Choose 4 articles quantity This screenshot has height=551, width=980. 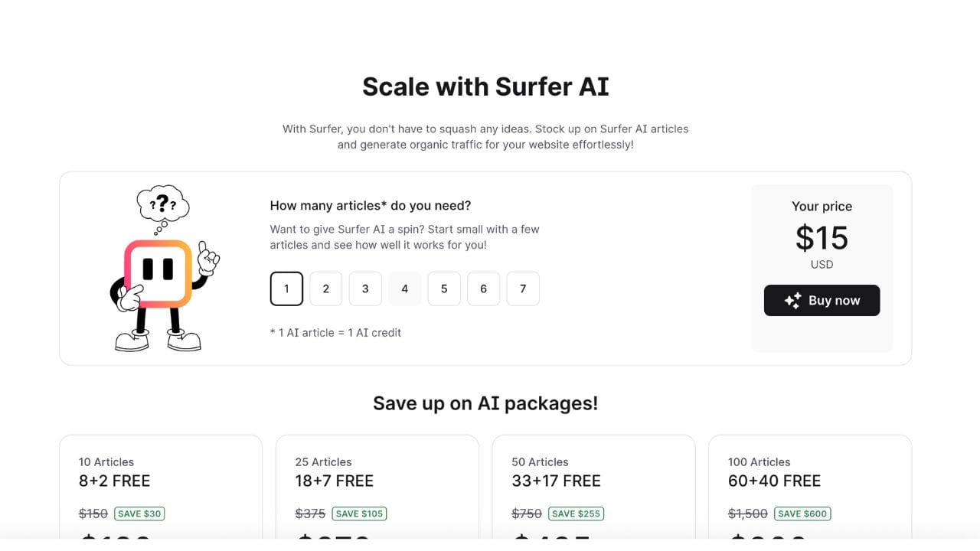[x=405, y=289]
